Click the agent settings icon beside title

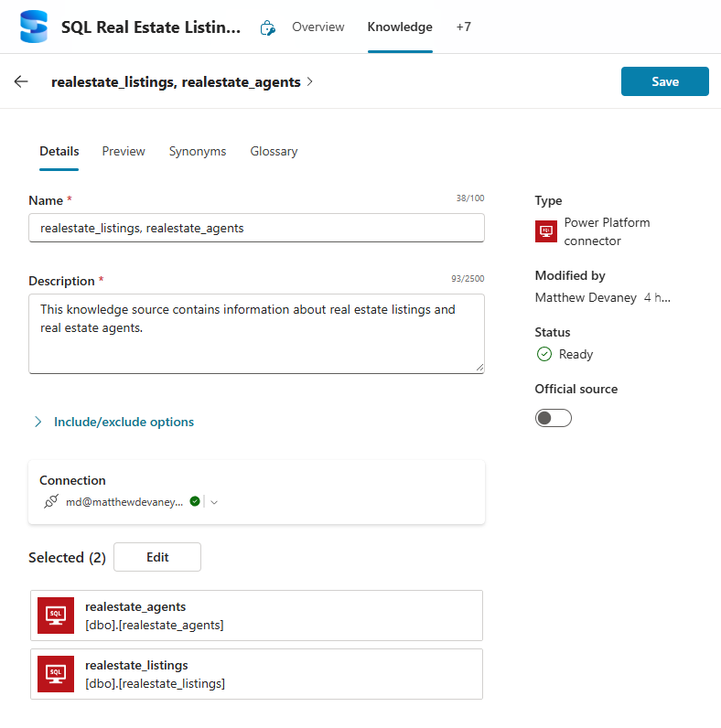(x=267, y=27)
